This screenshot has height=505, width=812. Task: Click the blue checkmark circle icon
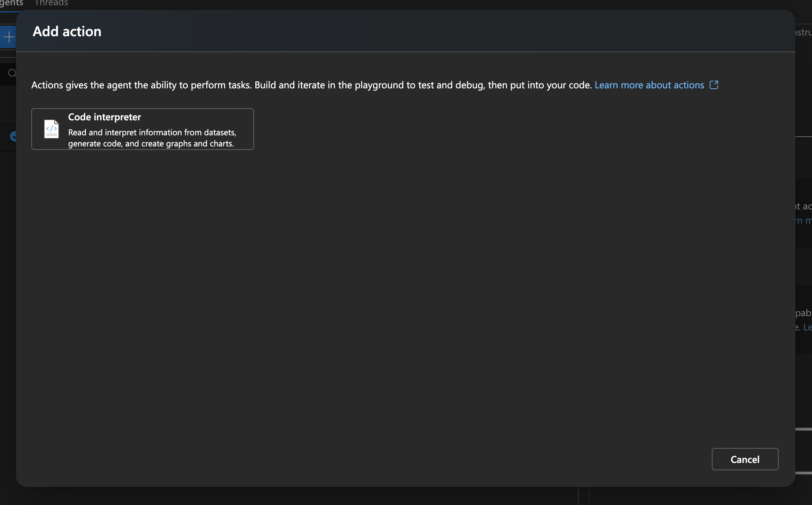(x=14, y=136)
